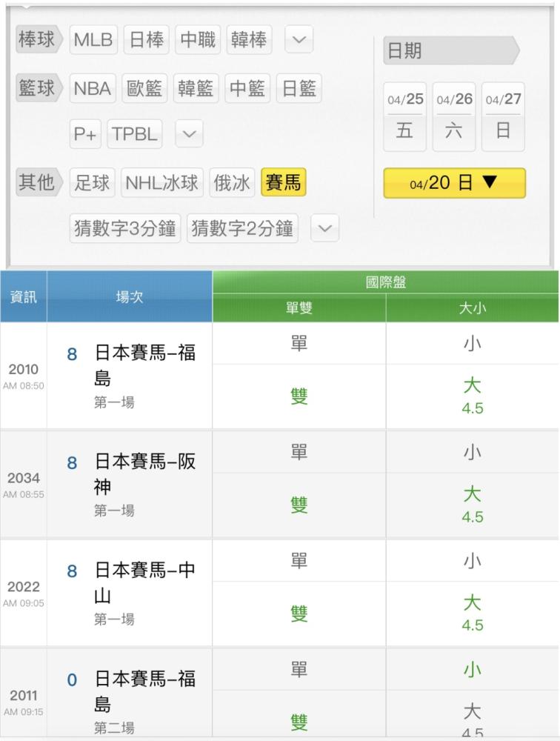Screen dimensions: 560x741
Task: Open the 04/20 date dropdown
Action: (x=454, y=183)
